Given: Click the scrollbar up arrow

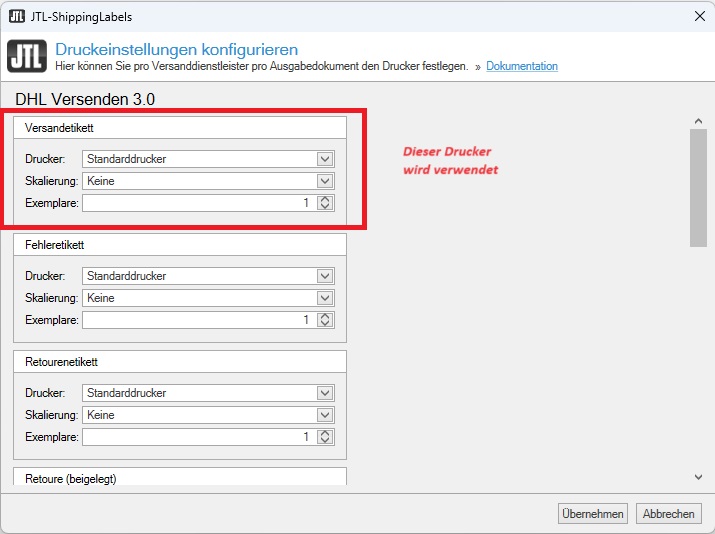Looking at the screenshot, I should [x=698, y=121].
